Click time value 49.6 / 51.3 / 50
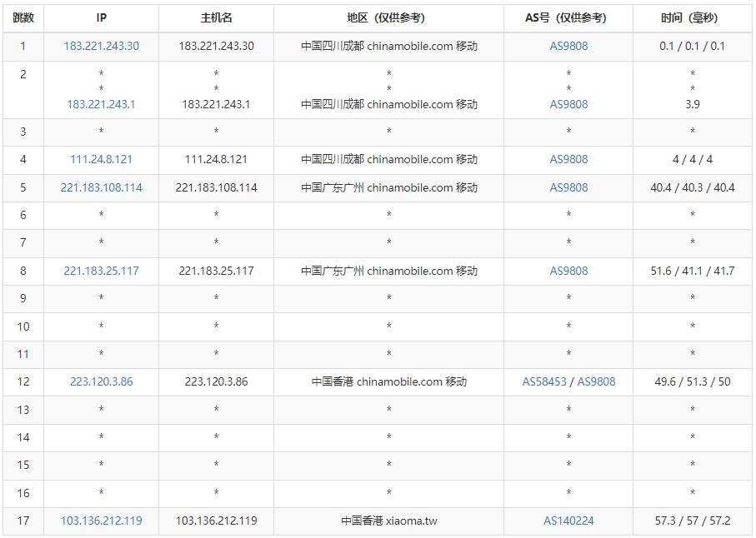The image size is (756, 538). (693, 382)
